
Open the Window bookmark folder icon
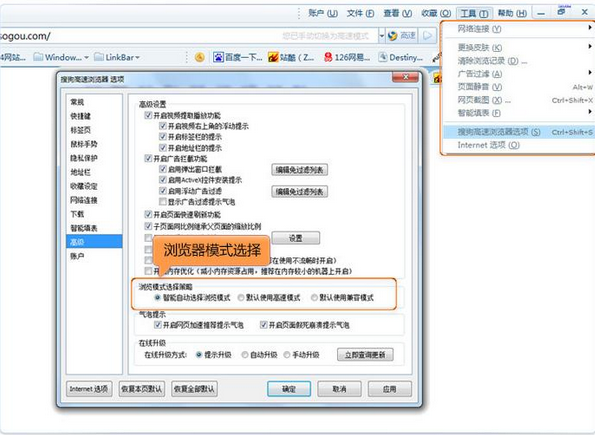(x=38, y=57)
